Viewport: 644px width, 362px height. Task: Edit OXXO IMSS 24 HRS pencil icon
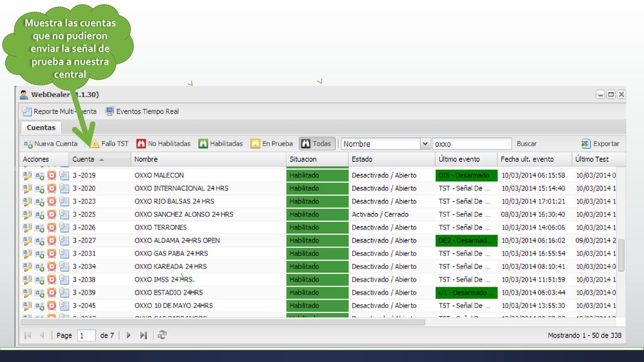tap(27, 280)
